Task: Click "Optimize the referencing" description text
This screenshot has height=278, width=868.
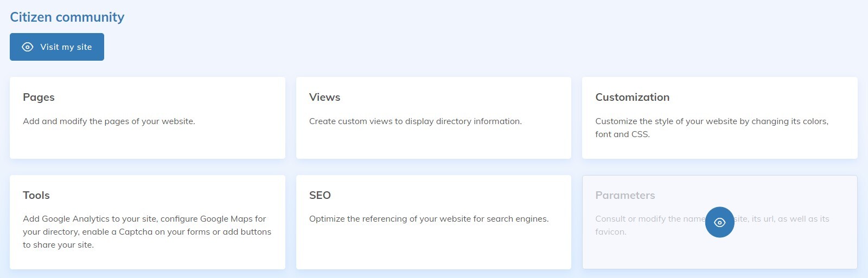Action: tap(429, 219)
